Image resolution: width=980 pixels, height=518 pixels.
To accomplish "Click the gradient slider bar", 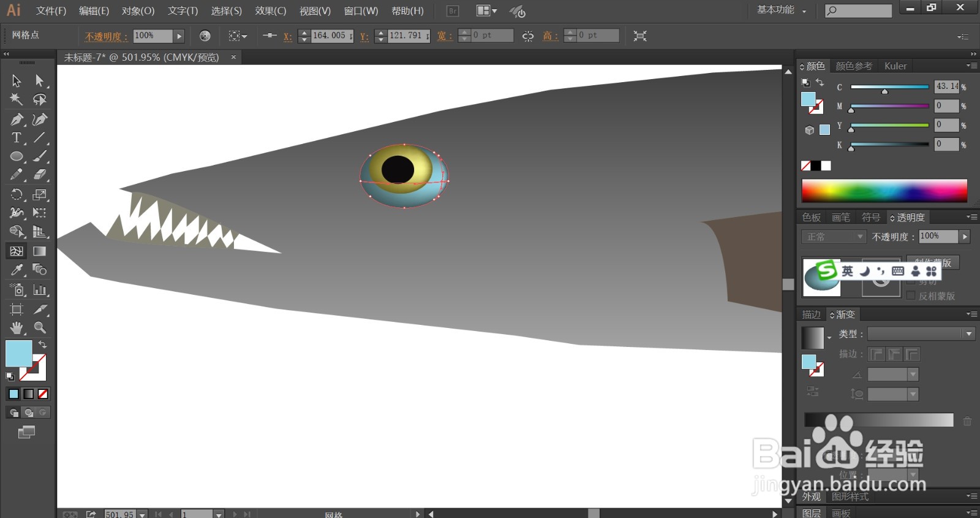I will [x=879, y=420].
